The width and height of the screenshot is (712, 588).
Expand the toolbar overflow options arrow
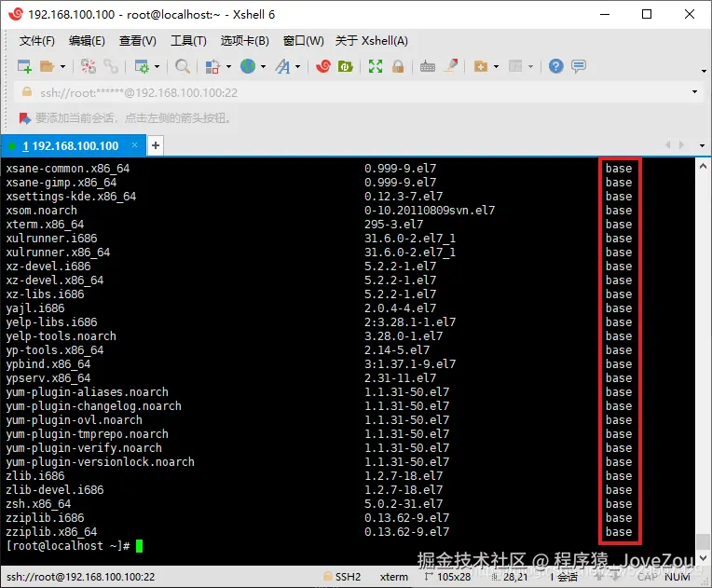tap(704, 71)
